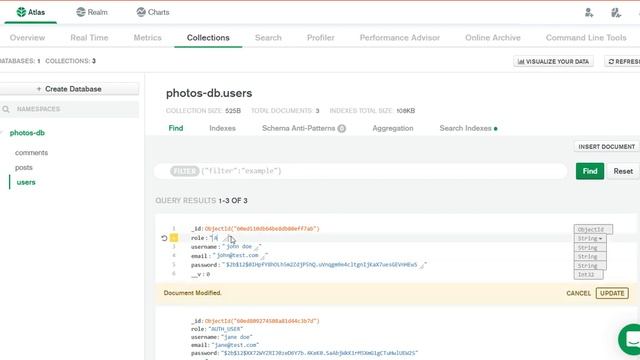Open the Atlas product tab
This screenshot has height=360, width=640.
[x=31, y=12]
